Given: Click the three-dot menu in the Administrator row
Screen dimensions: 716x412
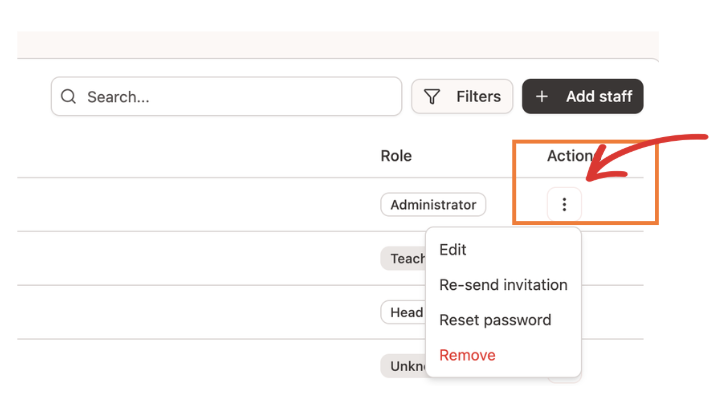Looking at the screenshot, I should [564, 205].
